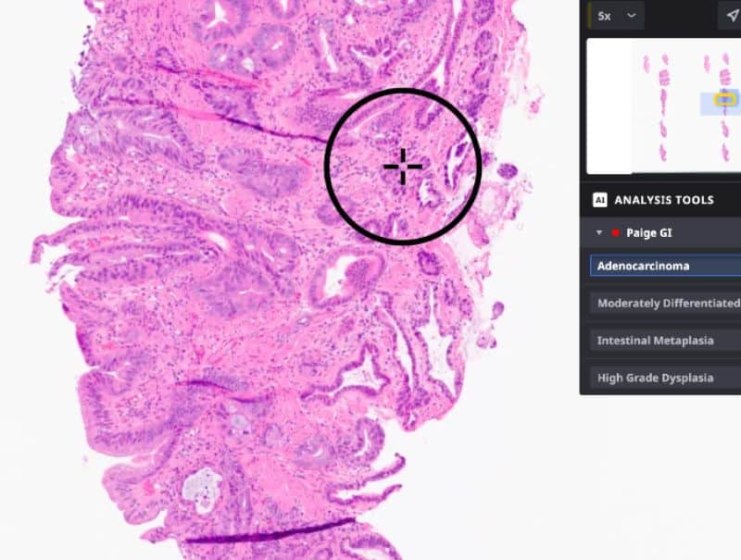
Task: Click the AI badge icon
Action: (x=599, y=200)
